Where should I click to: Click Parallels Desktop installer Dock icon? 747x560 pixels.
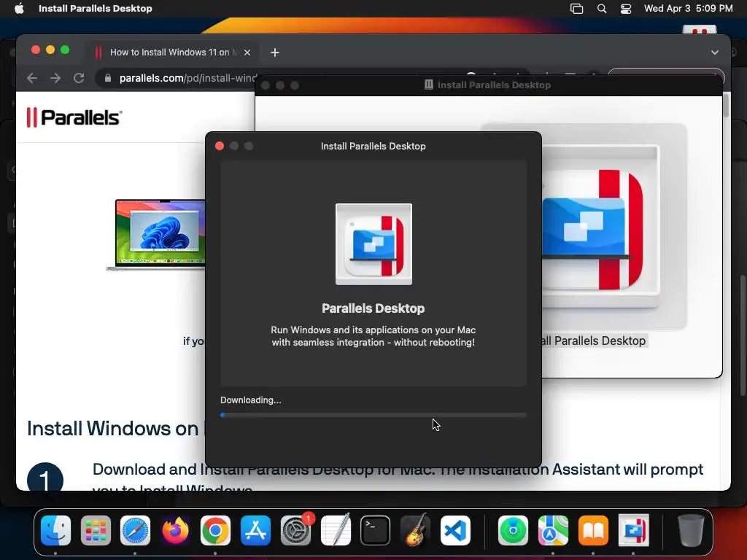pyautogui.click(x=633, y=530)
